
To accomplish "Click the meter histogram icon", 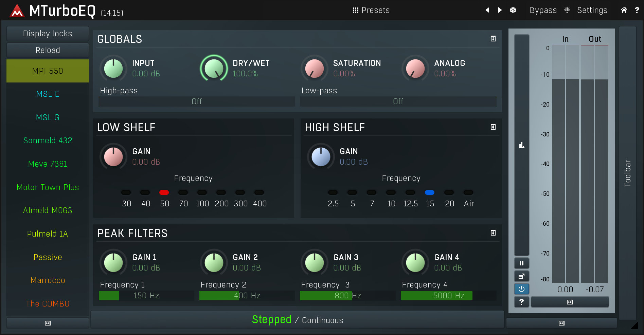I will [521, 145].
